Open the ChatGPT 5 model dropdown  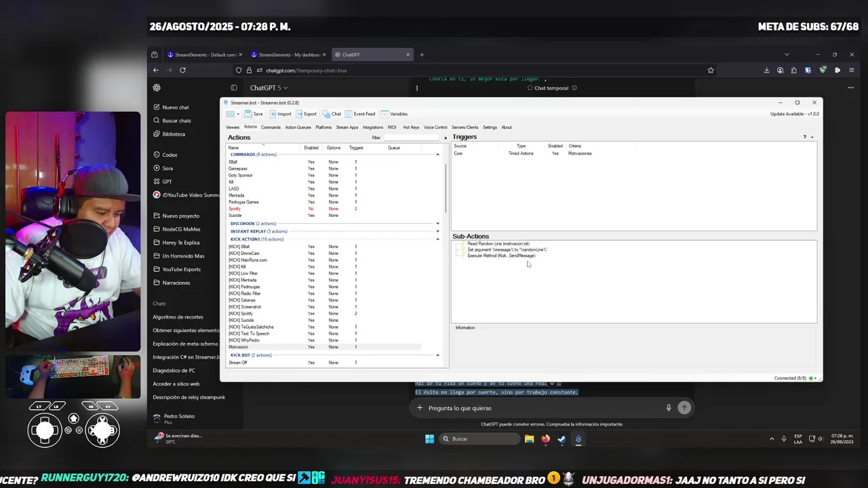pyautogui.click(x=269, y=87)
